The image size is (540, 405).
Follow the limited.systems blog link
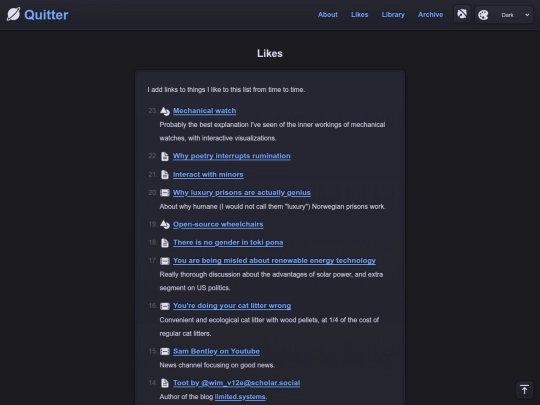click(240, 397)
